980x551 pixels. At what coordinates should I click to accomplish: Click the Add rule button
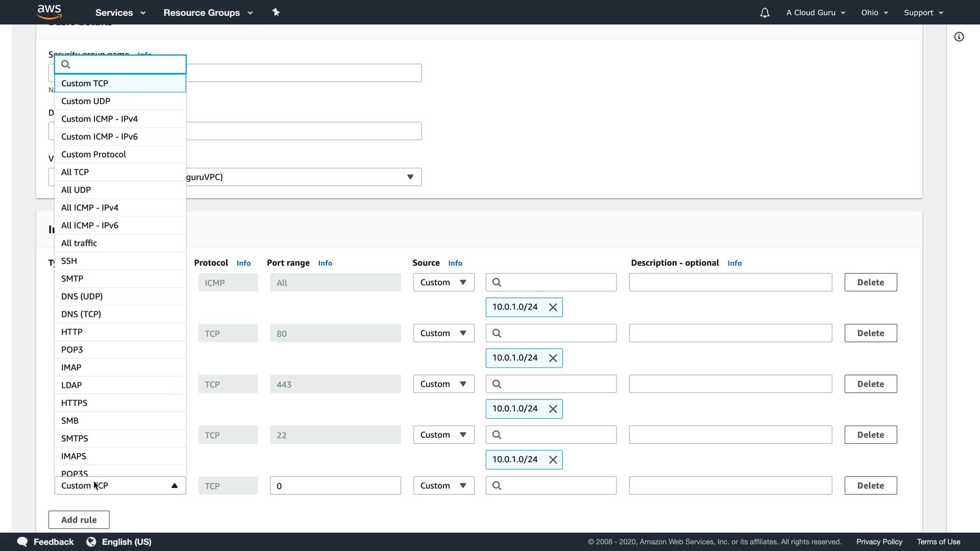[79, 520]
